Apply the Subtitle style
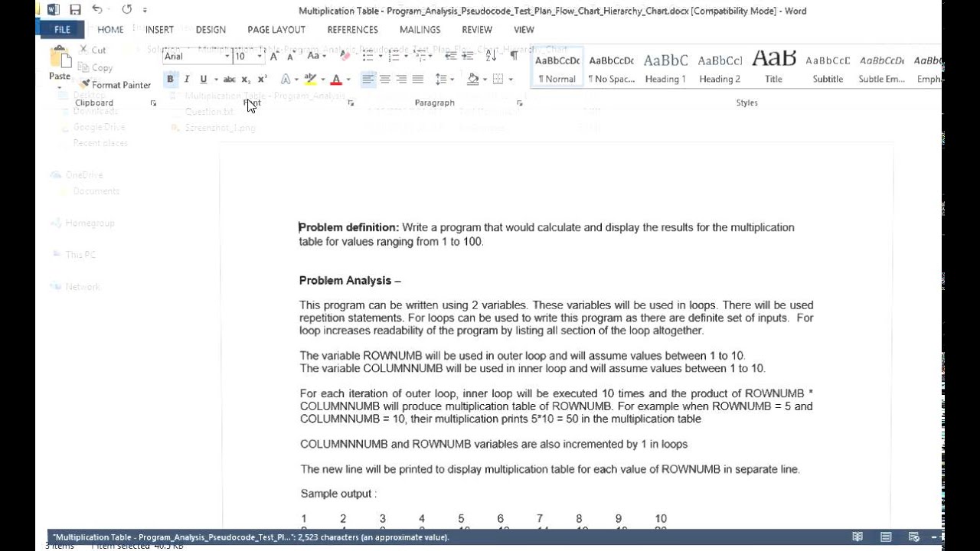The image size is (980, 551). pyautogui.click(x=828, y=67)
